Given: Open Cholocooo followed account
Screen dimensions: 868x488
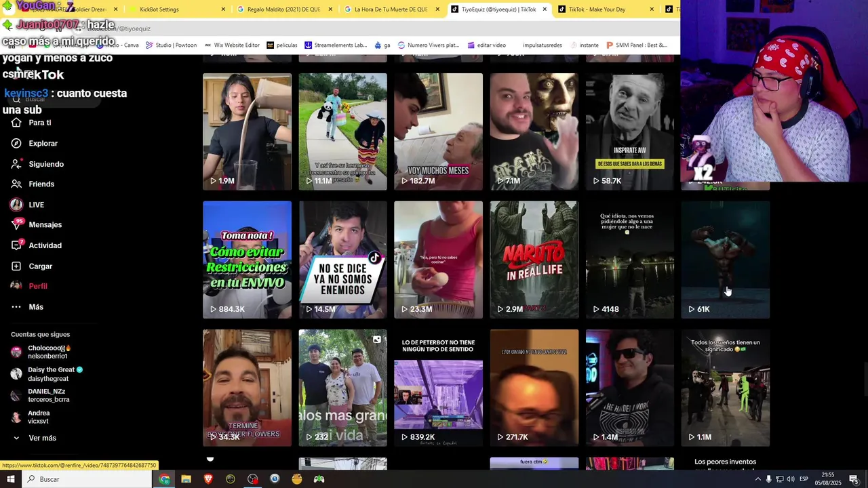Looking at the screenshot, I should (42, 352).
